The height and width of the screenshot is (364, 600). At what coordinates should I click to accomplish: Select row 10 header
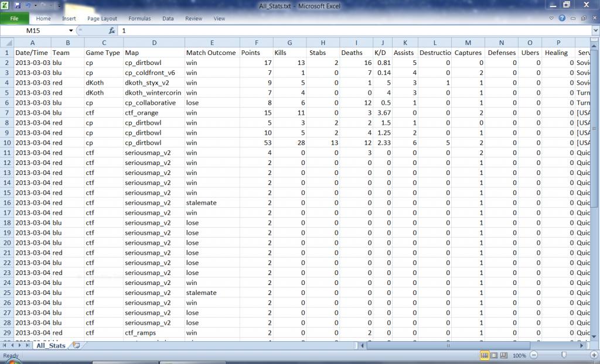point(7,143)
